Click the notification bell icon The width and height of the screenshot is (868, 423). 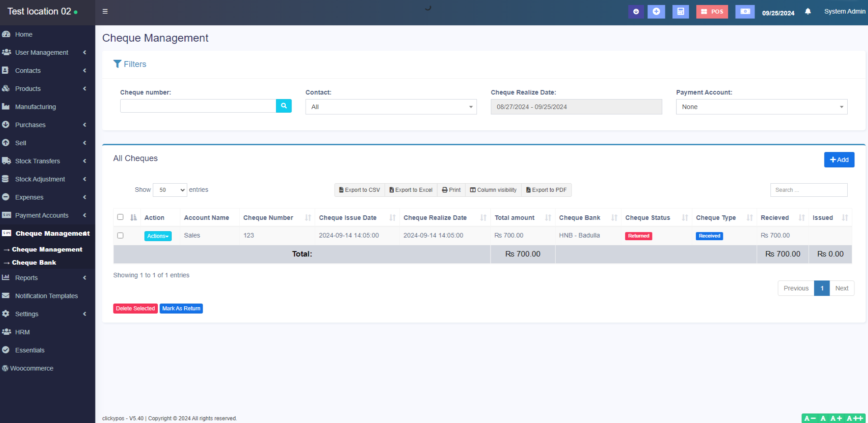click(x=808, y=12)
